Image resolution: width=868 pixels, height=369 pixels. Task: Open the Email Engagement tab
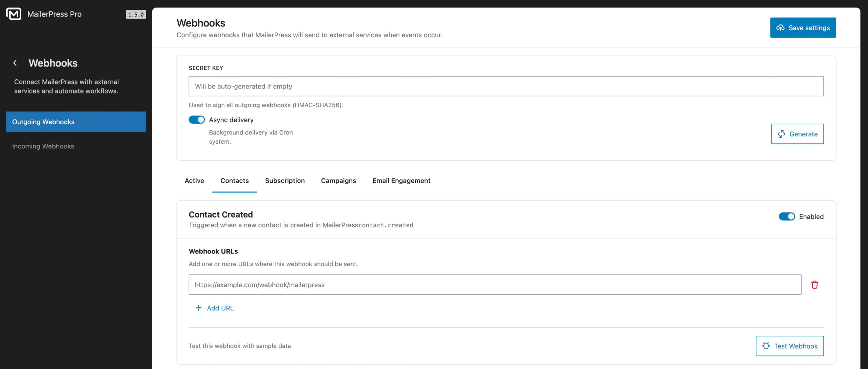pyautogui.click(x=401, y=181)
